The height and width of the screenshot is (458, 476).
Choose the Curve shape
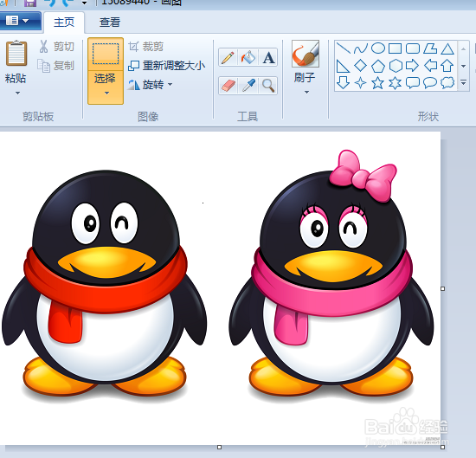(361, 48)
